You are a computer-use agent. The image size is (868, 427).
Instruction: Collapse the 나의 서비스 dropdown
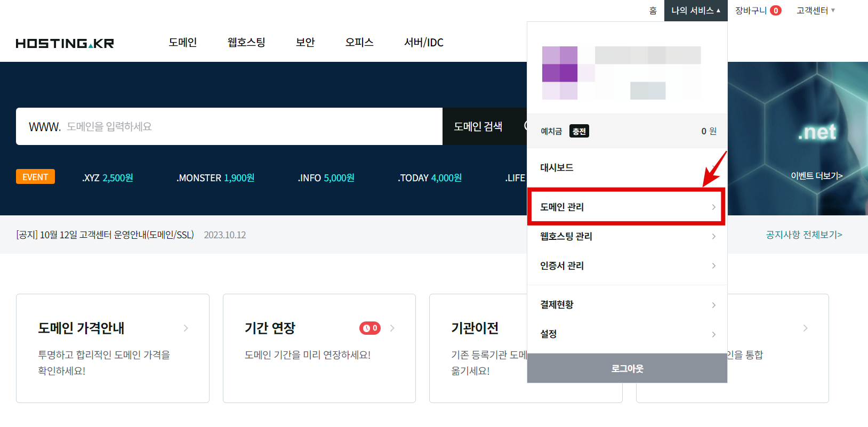click(x=696, y=11)
